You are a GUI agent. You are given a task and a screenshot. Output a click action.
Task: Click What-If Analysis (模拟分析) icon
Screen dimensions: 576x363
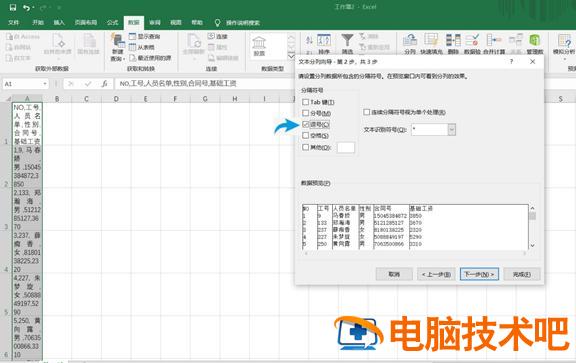click(564, 40)
